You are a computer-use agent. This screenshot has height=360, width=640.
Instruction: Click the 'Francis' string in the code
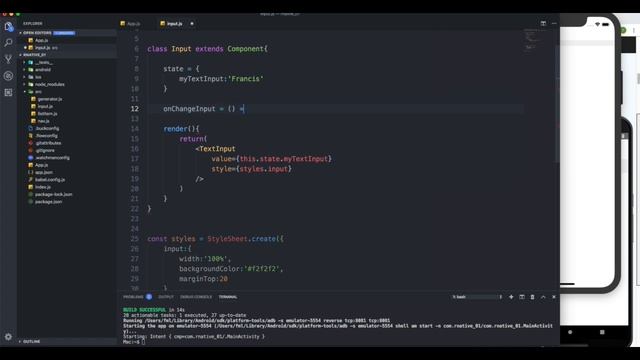coord(245,79)
